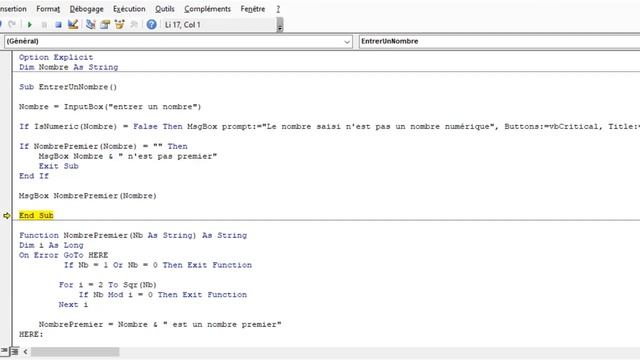640x360 pixels.
Task: Click the line MsgBox NombrePremier(Nombre)
Action: pyautogui.click(x=88, y=196)
